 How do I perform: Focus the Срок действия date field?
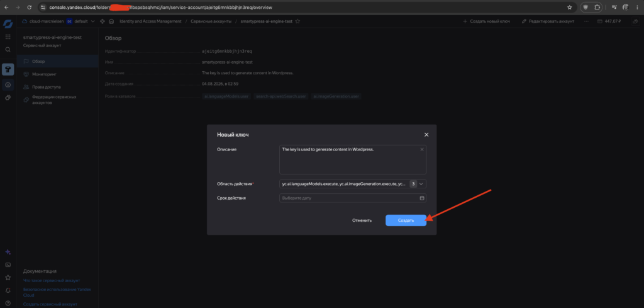pyautogui.click(x=353, y=198)
